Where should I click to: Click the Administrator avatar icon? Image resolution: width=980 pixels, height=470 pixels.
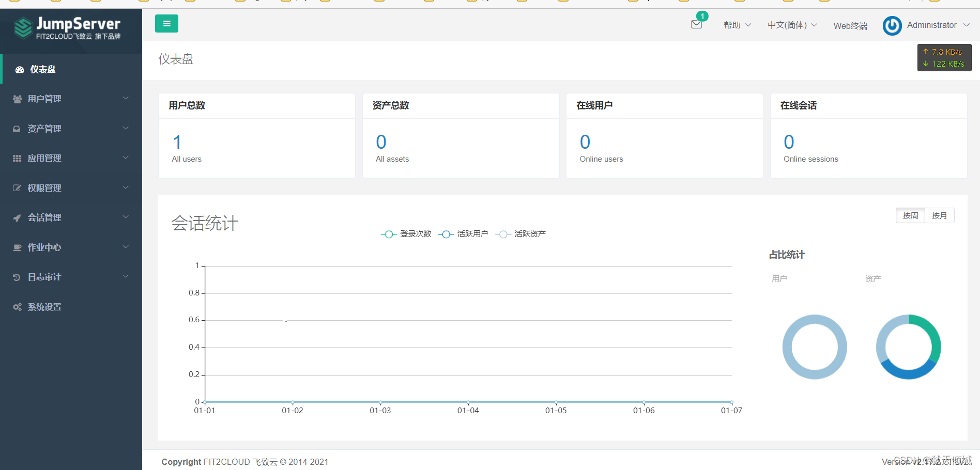pyautogui.click(x=892, y=25)
